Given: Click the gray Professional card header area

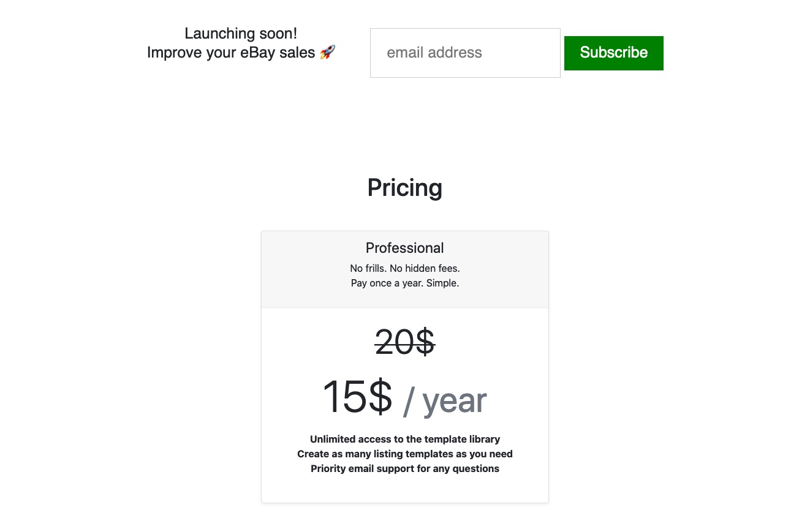Looking at the screenshot, I should point(405,269).
